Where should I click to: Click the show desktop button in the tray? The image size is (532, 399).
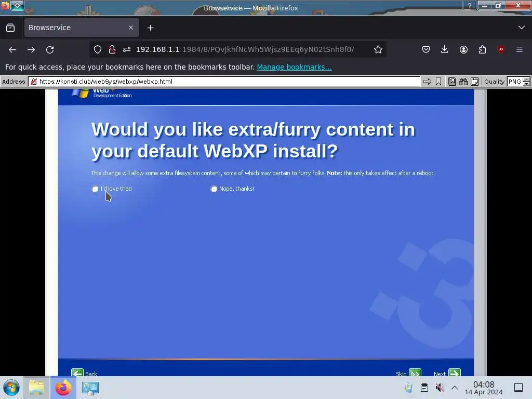tap(518, 388)
